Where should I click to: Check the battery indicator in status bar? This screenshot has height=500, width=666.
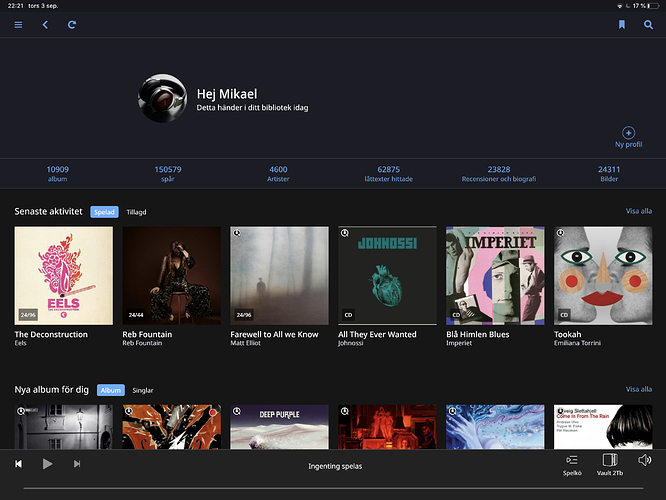tap(654, 6)
